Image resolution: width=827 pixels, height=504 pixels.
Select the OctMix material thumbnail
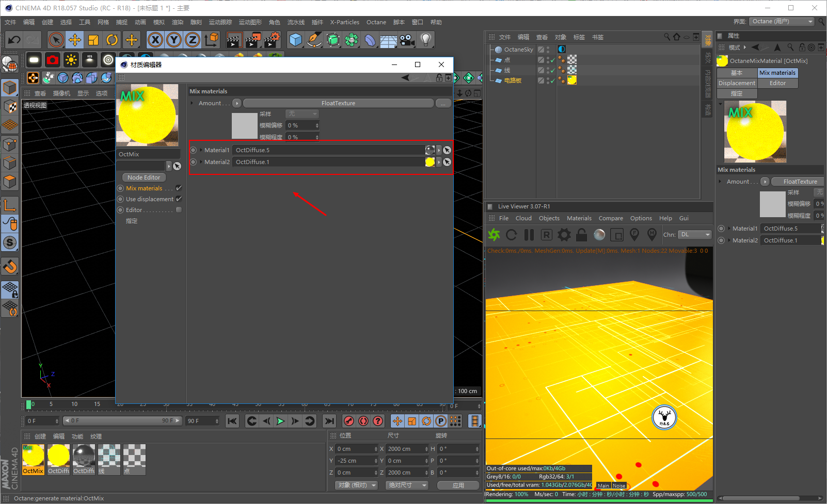[x=33, y=457]
